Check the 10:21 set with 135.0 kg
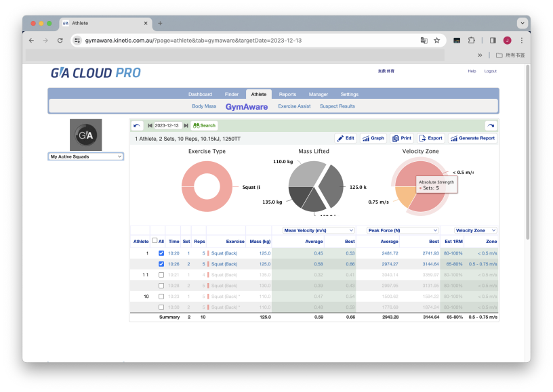This screenshot has width=553, height=392. pos(161,275)
